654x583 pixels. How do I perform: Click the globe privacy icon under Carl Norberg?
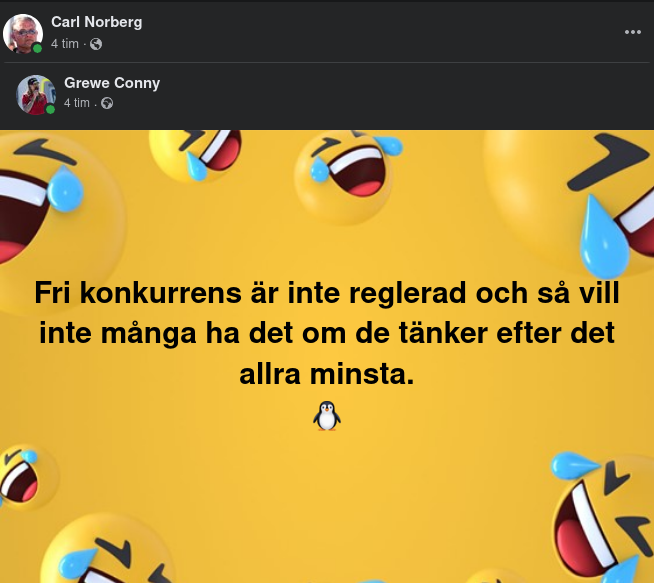(96, 44)
